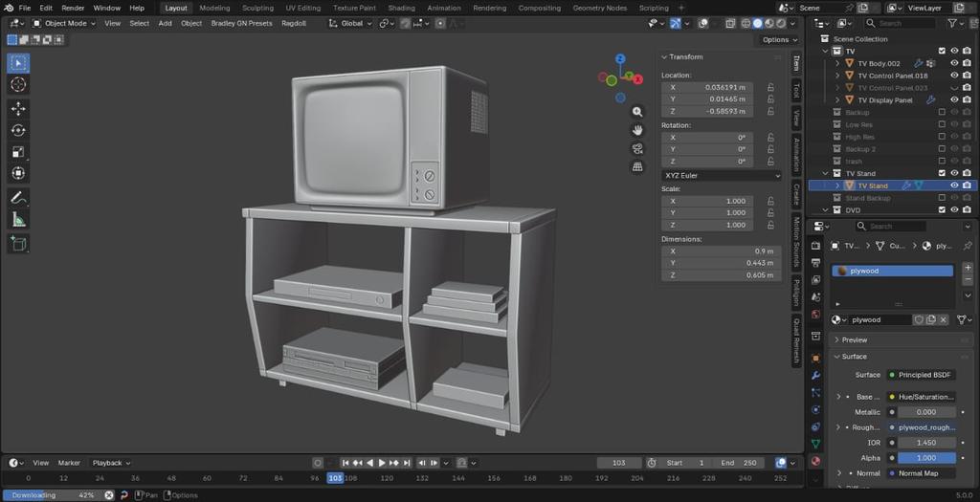Switch to the UV Editing workspace tab
This screenshot has width=980, height=502.
[x=303, y=8]
